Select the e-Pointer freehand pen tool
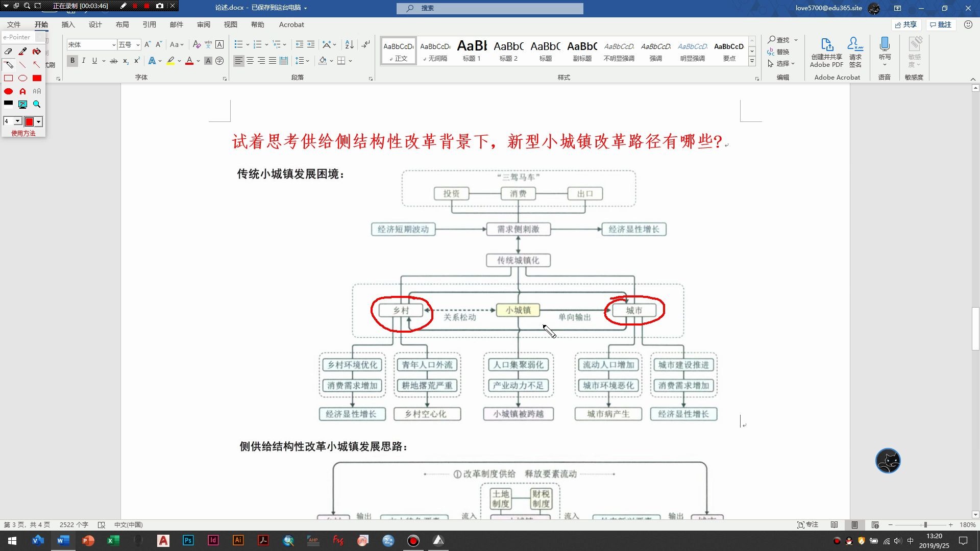This screenshot has height=551, width=980. tap(9, 65)
